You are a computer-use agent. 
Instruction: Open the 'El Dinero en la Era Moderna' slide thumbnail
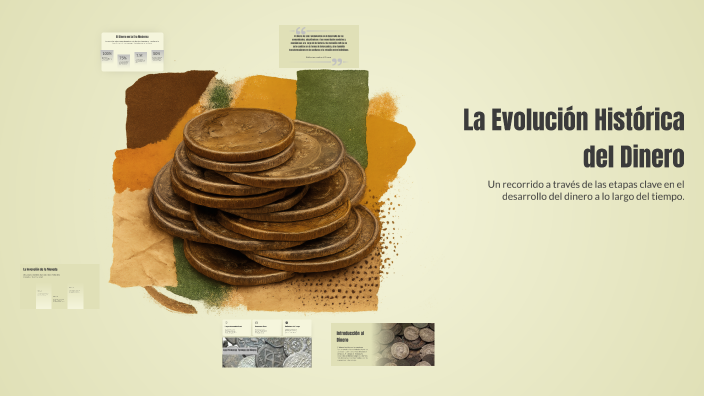click(x=132, y=52)
